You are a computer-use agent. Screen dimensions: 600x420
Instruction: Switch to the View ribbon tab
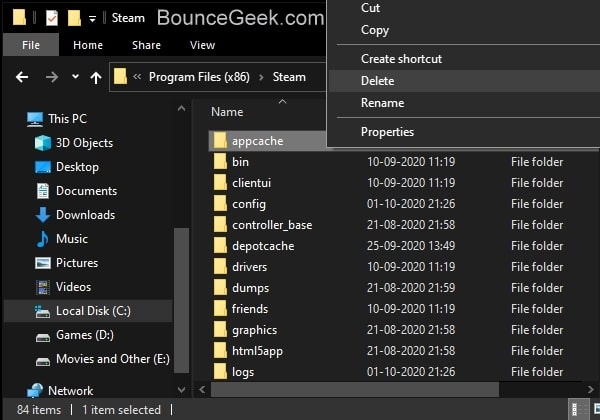pyautogui.click(x=202, y=45)
